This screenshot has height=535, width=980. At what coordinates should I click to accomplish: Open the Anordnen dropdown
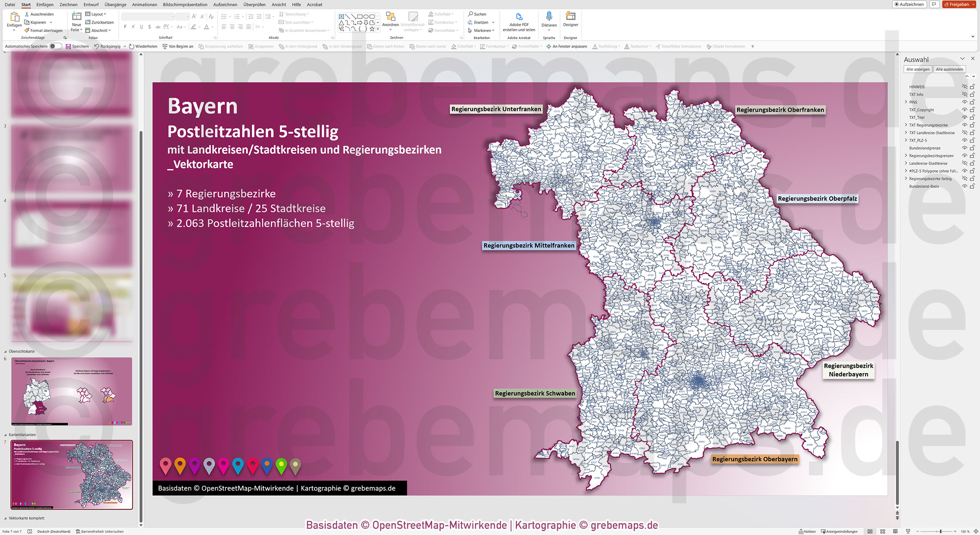pos(391,29)
